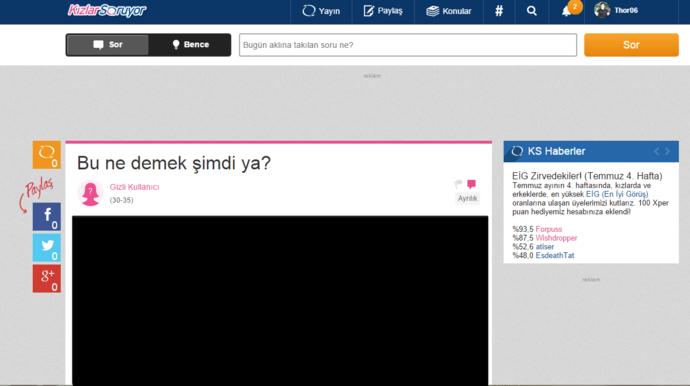Viewport: 690px width, 386px height.
Task: Open Forpuss profile link
Action: click(548, 229)
